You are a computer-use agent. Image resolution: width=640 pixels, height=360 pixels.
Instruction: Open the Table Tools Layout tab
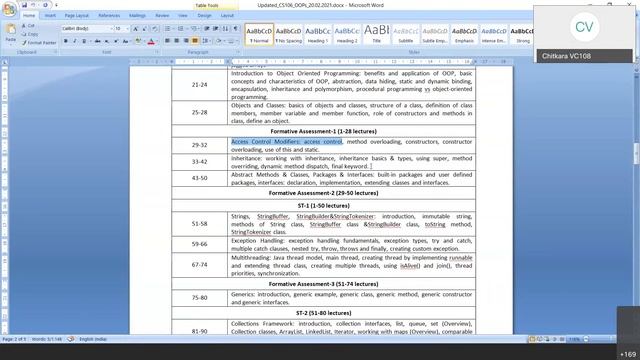pyautogui.click(x=227, y=16)
